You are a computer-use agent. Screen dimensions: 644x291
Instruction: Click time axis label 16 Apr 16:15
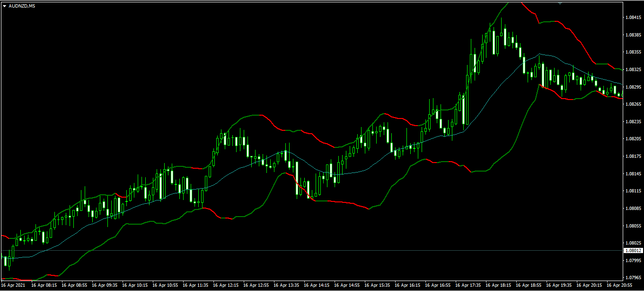click(407, 286)
